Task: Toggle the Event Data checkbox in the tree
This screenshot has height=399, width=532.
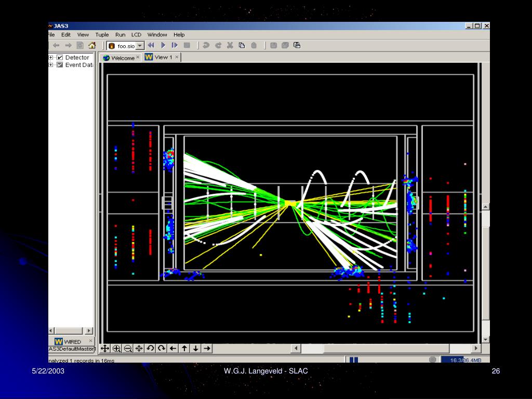Action: tap(60, 65)
